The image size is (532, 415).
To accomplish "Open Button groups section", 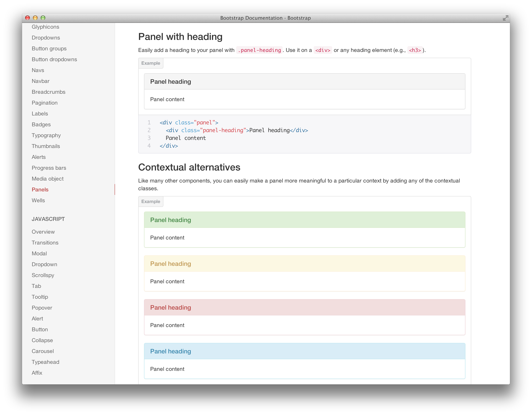I will coord(49,48).
